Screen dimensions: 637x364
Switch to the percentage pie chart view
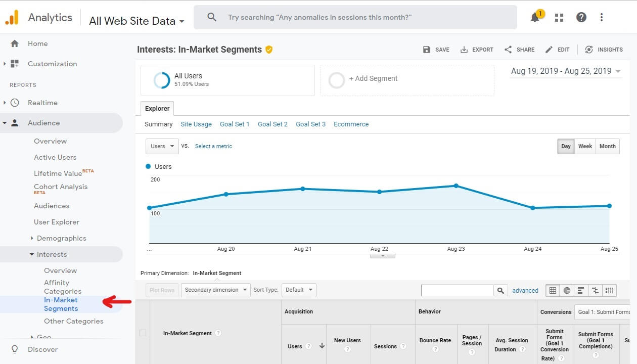pos(566,290)
